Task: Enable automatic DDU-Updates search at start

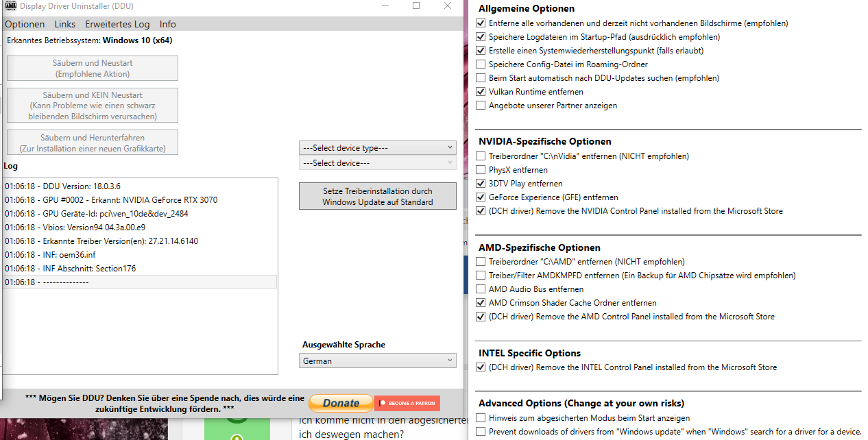Action: pyautogui.click(x=481, y=78)
